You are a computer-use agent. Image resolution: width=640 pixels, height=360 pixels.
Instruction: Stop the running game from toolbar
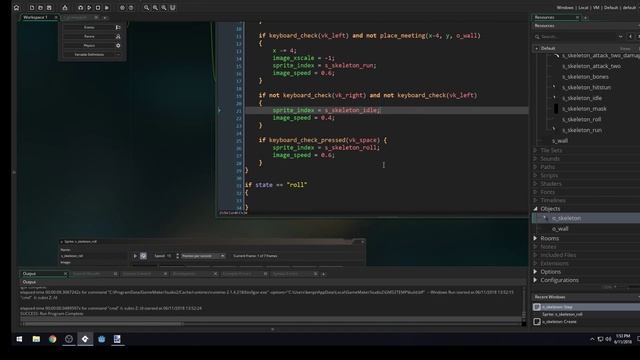click(x=98, y=8)
